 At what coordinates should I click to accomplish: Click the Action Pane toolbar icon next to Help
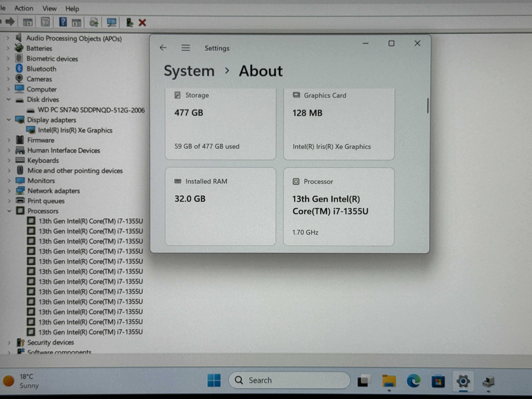click(77, 23)
